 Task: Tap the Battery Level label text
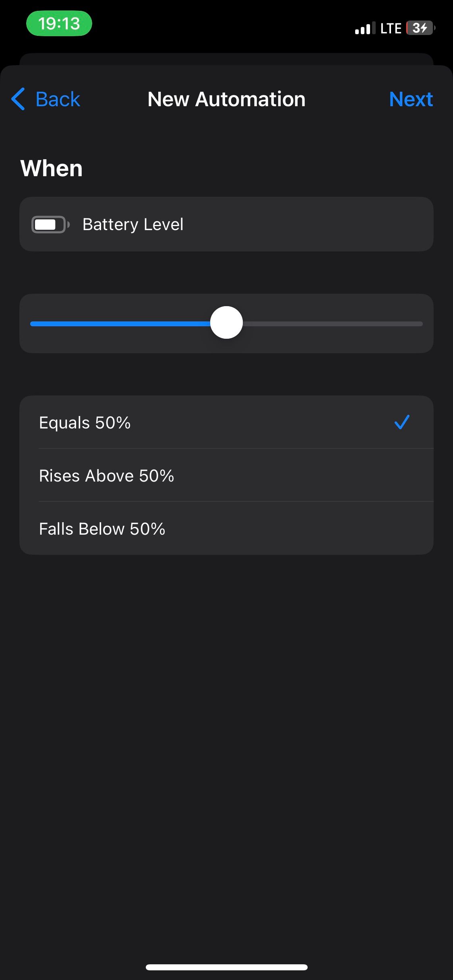pos(133,224)
